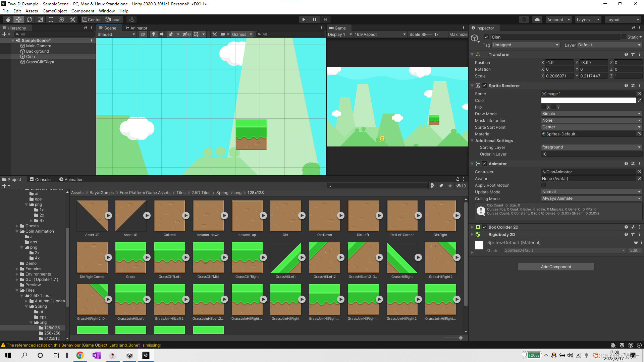Viewport: 644px width, 362px height.
Task: Select the Move tool in the toolbar
Action: 19,19
